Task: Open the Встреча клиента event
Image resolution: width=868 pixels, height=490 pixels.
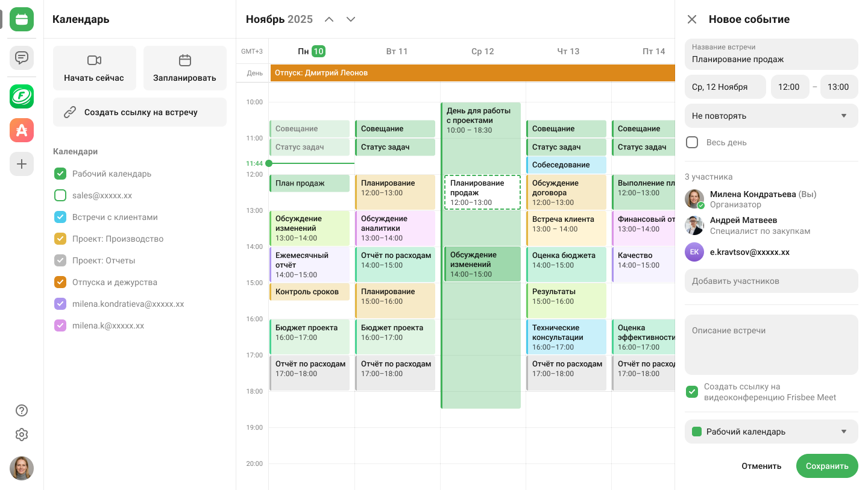Action: coord(567,228)
